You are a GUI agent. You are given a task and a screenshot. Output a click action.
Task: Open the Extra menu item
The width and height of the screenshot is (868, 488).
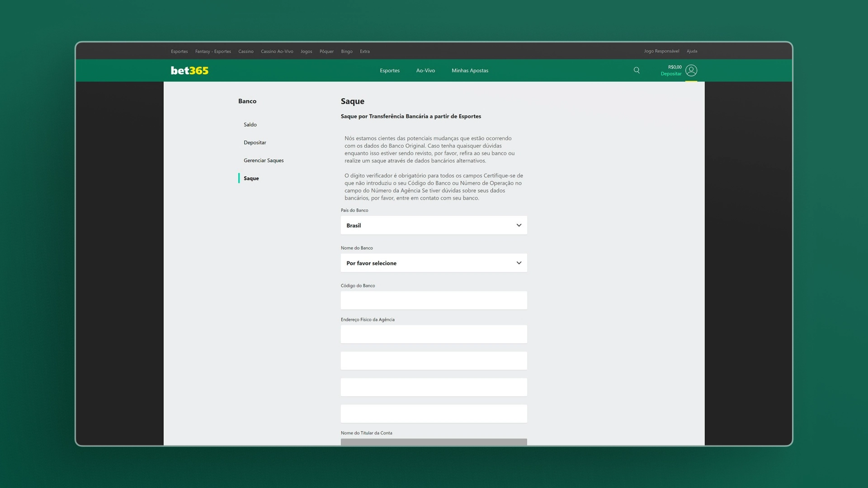[x=365, y=51]
